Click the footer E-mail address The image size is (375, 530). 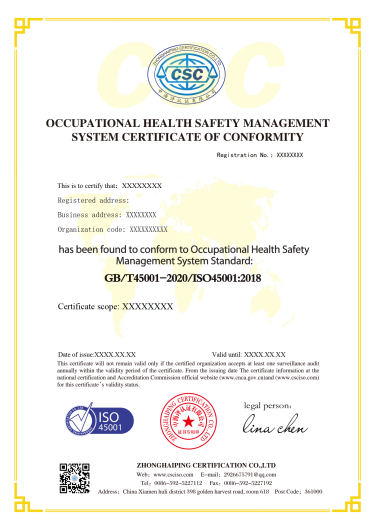(x=250, y=475)
